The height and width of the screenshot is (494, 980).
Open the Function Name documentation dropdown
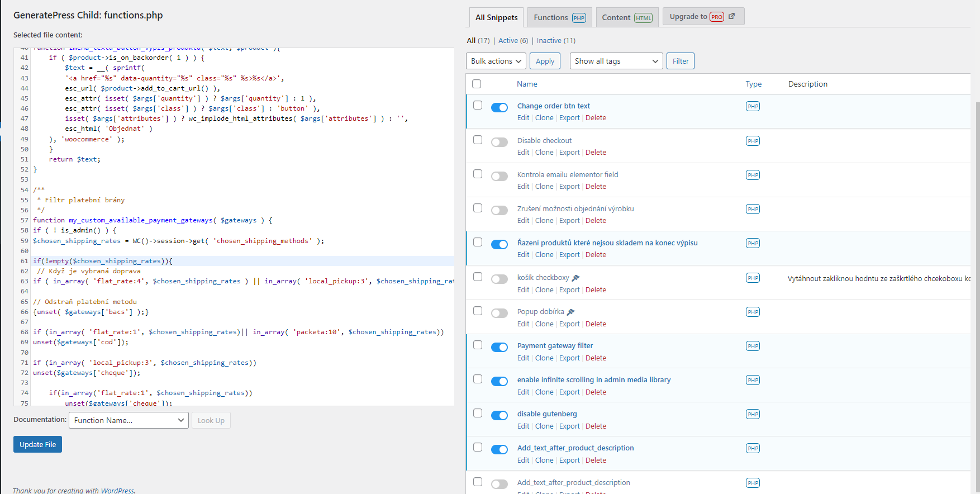(128, 420)
